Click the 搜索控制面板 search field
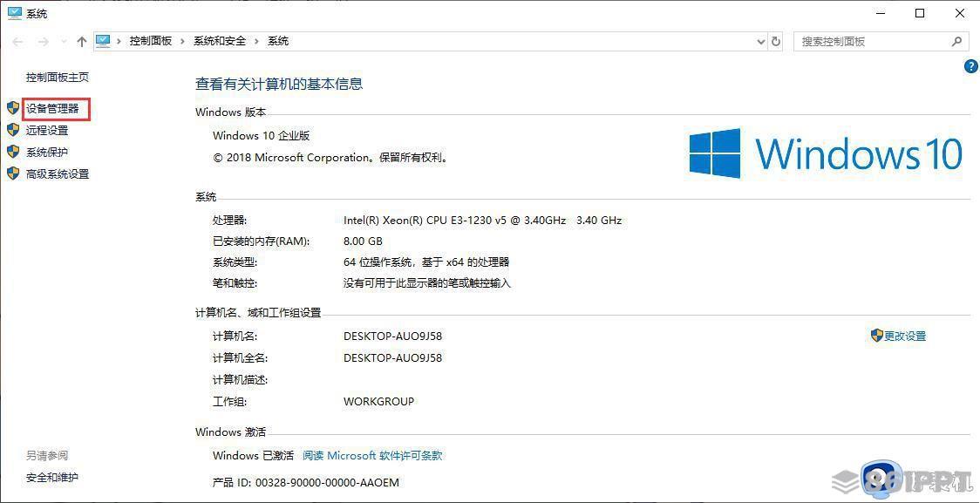The height and width of the screenshot is (503, 980). tap(872, 41)
